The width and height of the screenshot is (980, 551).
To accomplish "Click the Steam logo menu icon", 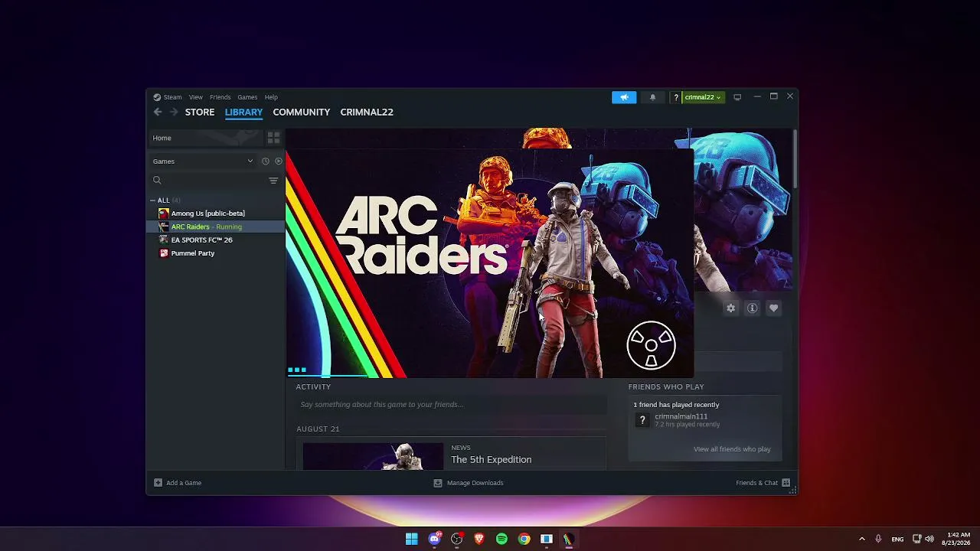I will [157, 97].
